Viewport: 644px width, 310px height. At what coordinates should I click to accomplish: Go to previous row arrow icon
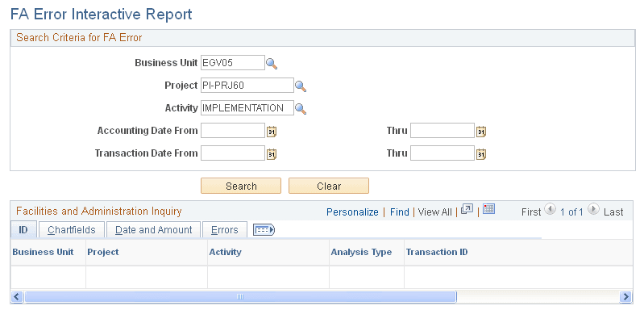tap(551, 209)
